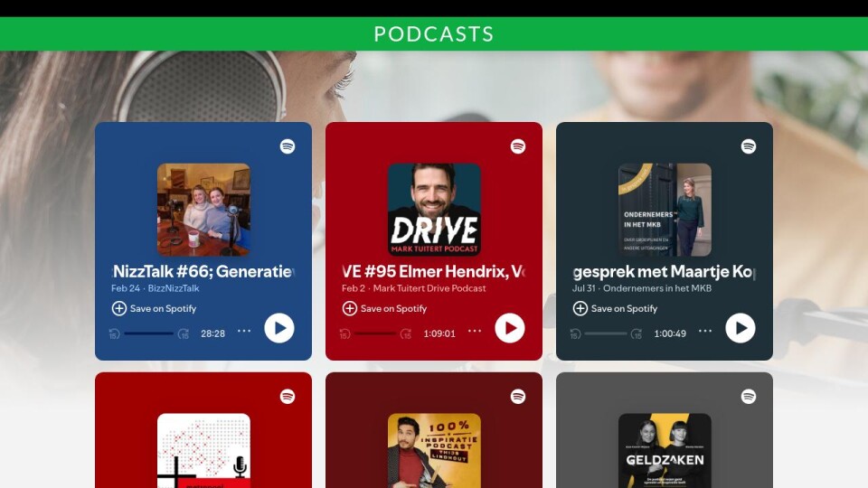Open the red-and-white microphone podcast artwork
This screenshot has height=488, width=868.
[x=203, y=450]
